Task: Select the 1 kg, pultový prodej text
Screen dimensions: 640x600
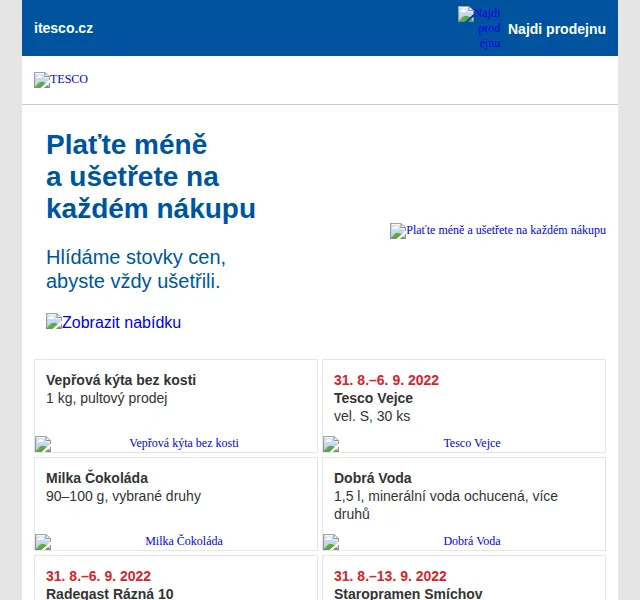Action: click(107, 398)
